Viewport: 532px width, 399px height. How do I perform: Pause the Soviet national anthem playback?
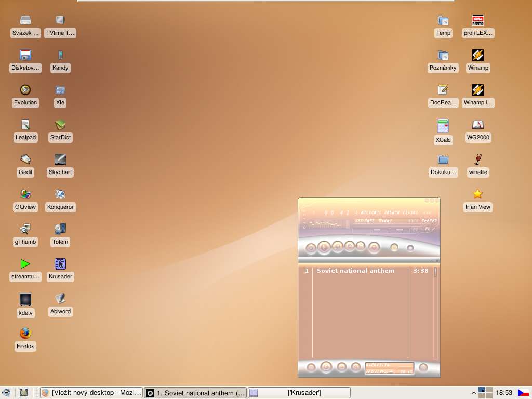pyautogui.click(x=337, y=247)
